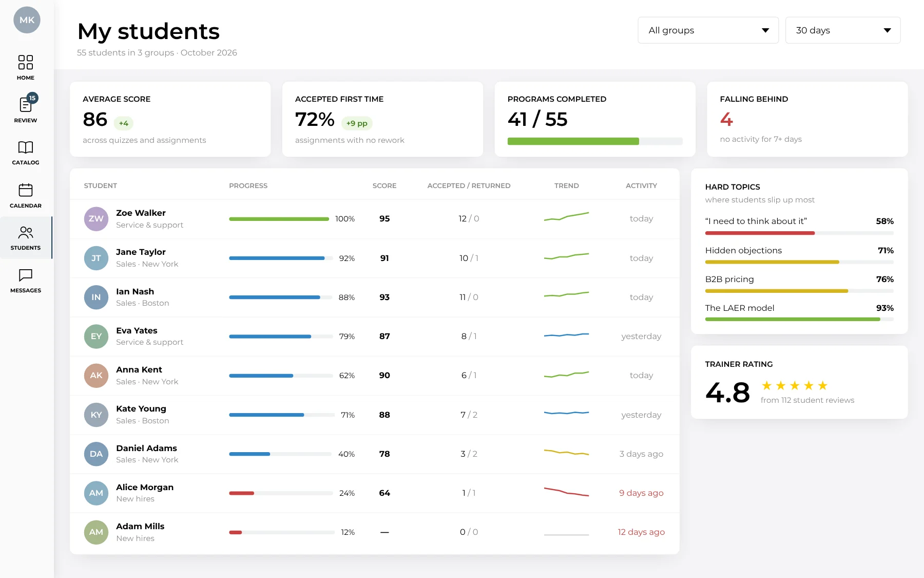Click Zoe Walker's ZW avatar

(x=96, y=219)
